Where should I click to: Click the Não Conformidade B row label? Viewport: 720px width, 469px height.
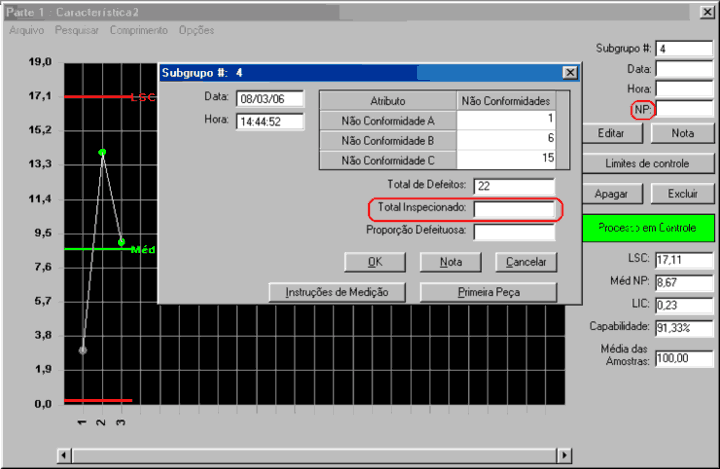tap(388, 141)
